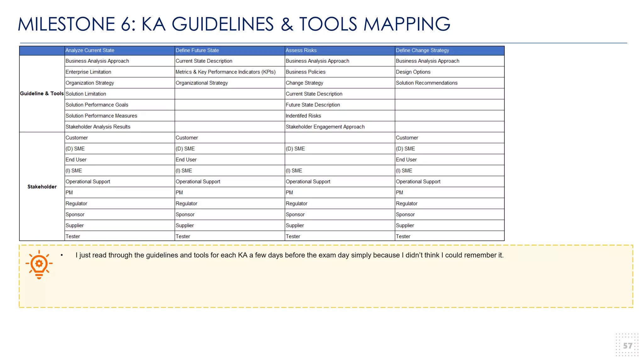Click 'Regulator' in the Analyze Current State column

(119, 204)
